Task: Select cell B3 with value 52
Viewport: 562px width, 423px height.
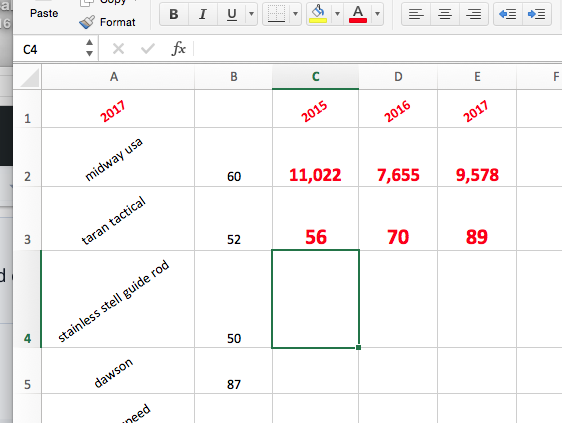Action: click(x=233, y=218)
